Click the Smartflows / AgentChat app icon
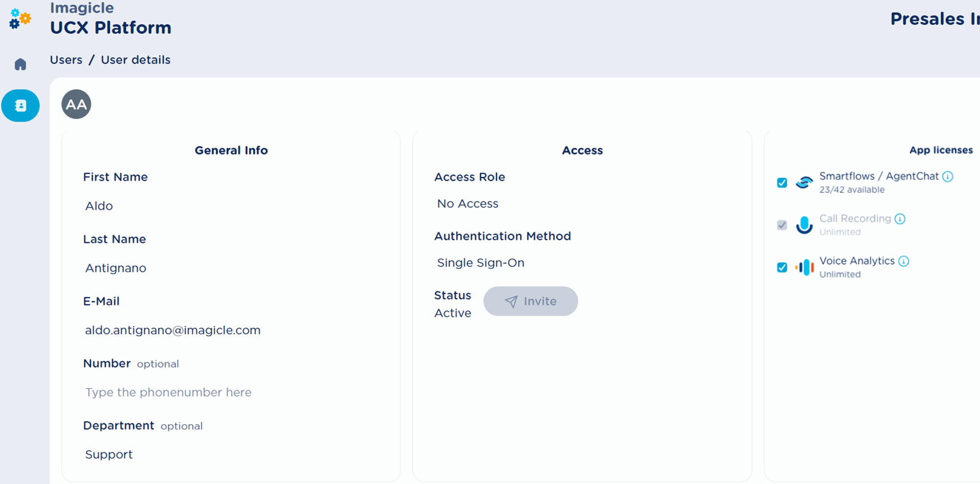This screenshot has width=980, height=484. click(x=804, y=182)
